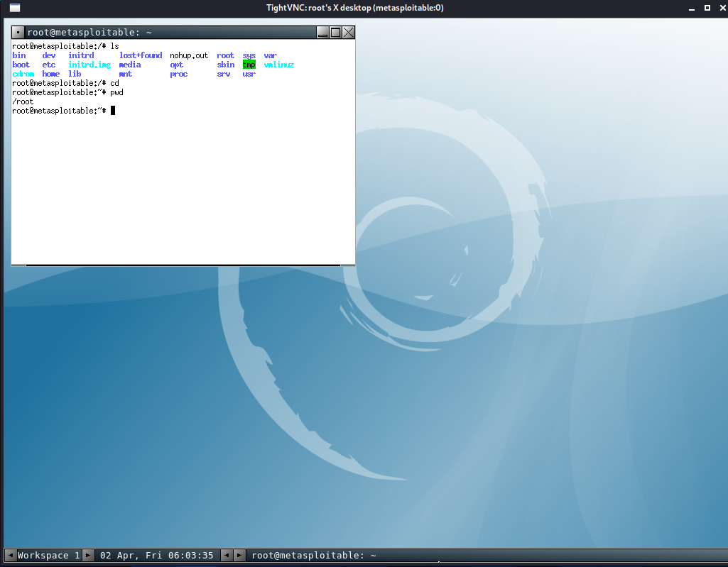Viewport: 728px width, 567px height.
Task: Open TightVNC viewer window menu icon
Action: tap(15, 8)
